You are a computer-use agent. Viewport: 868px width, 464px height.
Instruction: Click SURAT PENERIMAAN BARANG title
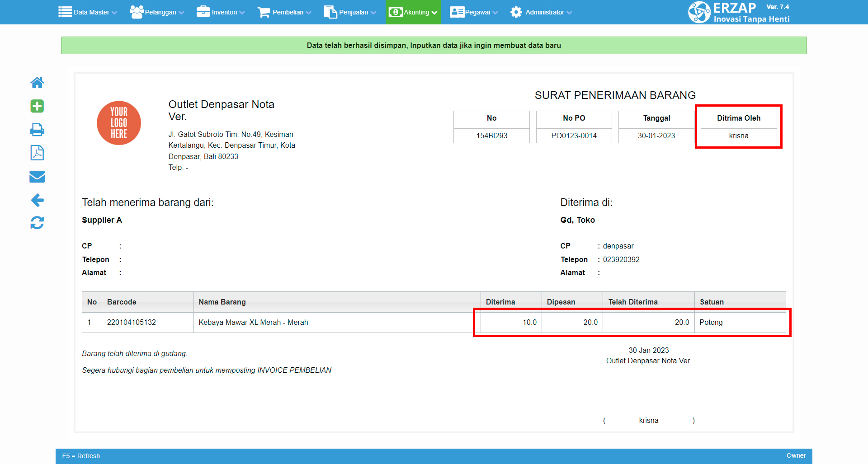click(x=615, y=95)
